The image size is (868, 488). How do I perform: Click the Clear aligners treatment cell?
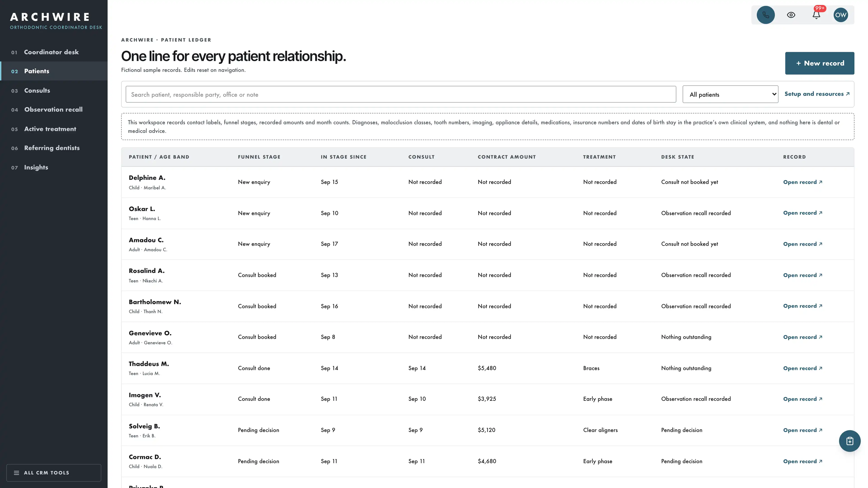(600, 430)
